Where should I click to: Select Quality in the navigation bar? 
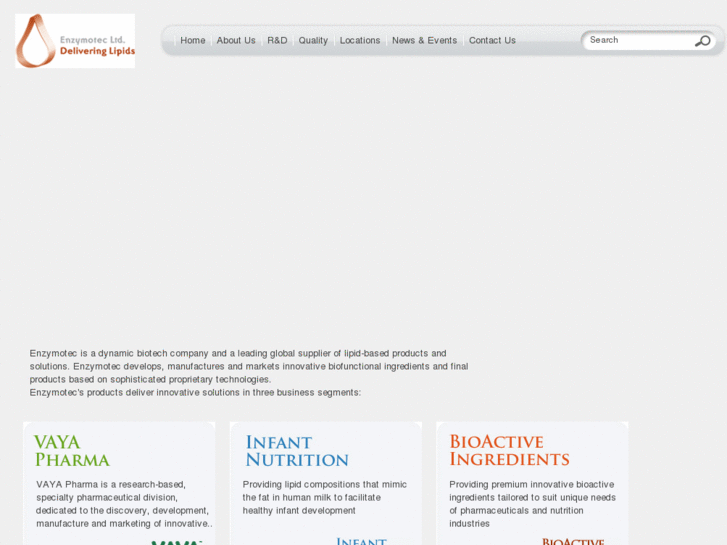[313, 40]
